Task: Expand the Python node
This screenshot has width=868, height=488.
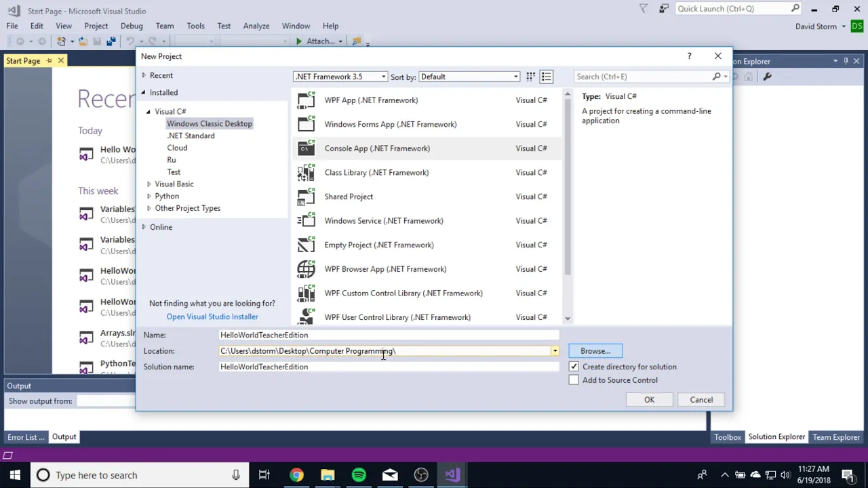Action: (149, 197)
